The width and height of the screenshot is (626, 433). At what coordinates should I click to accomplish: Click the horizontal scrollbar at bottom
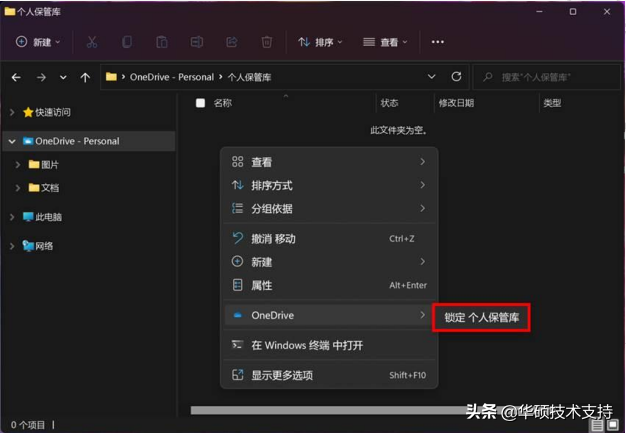(331, 410)
